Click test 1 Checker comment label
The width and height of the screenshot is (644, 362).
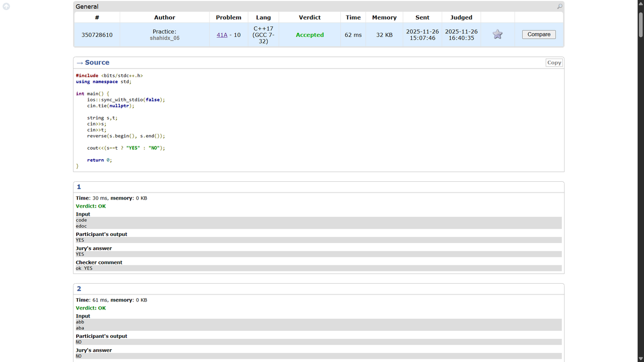click(x=99, y=262)
